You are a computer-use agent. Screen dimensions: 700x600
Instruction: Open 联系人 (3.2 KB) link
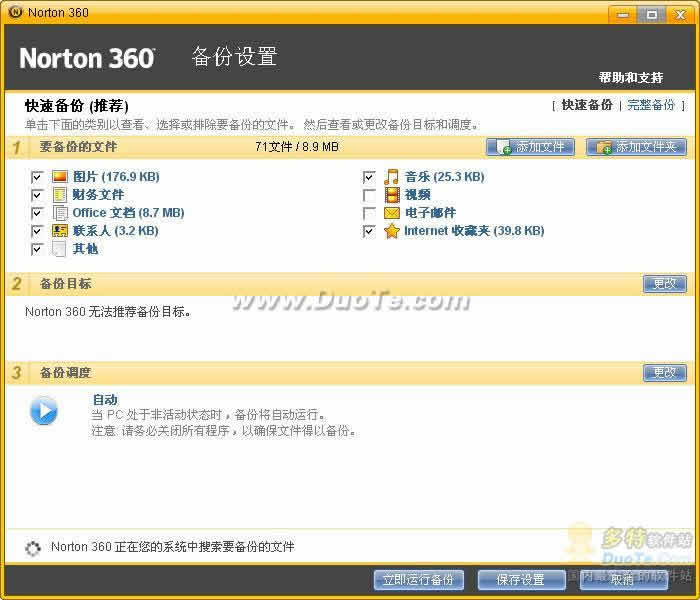click(x=116, y=231)
